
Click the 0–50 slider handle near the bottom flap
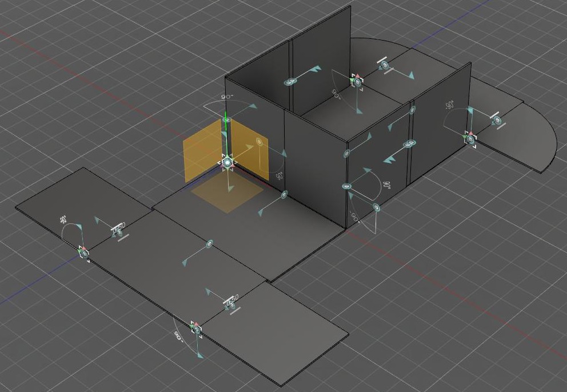(230, 302)
